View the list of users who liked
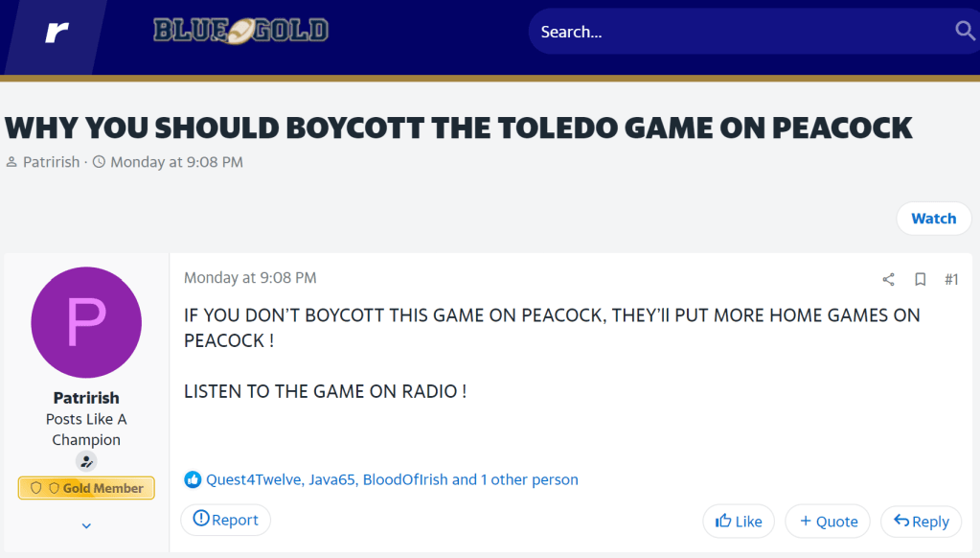The height and width of the screenshot is (558, 980). (392, 479)
